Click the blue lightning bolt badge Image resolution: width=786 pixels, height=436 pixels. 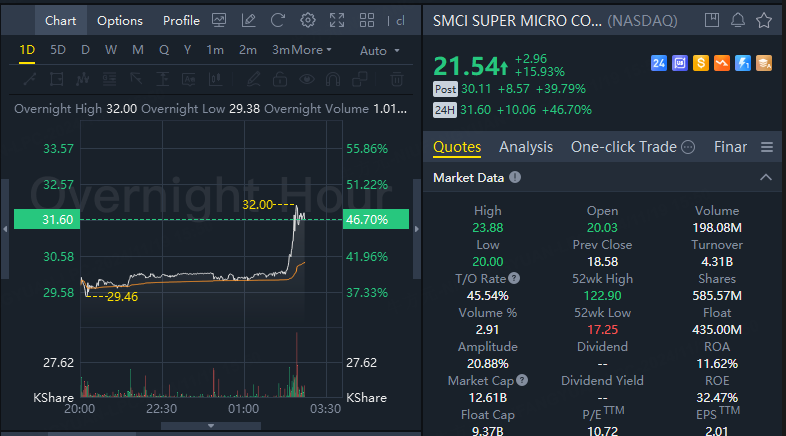pyautogui.click(x=743, y=63)
